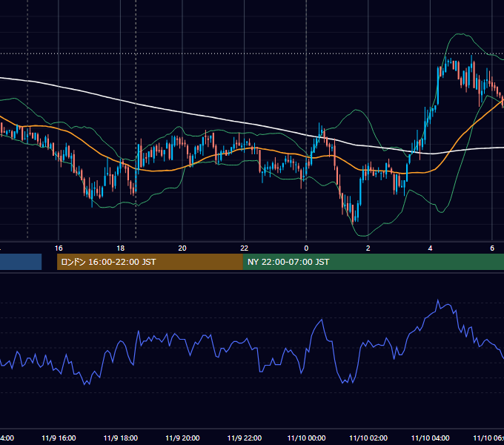Click the 18 hour axis label
Screen dimensions: 504x445
click(x=120, y=248)
